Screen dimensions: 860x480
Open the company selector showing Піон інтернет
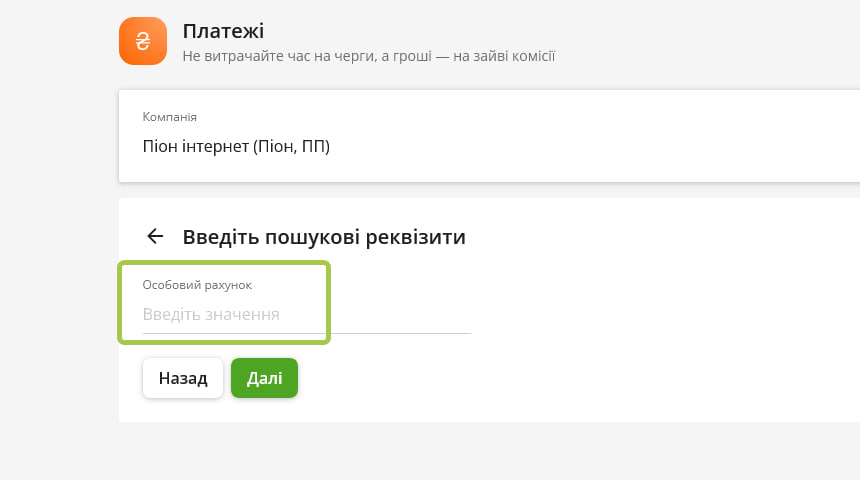pos(489,136)
